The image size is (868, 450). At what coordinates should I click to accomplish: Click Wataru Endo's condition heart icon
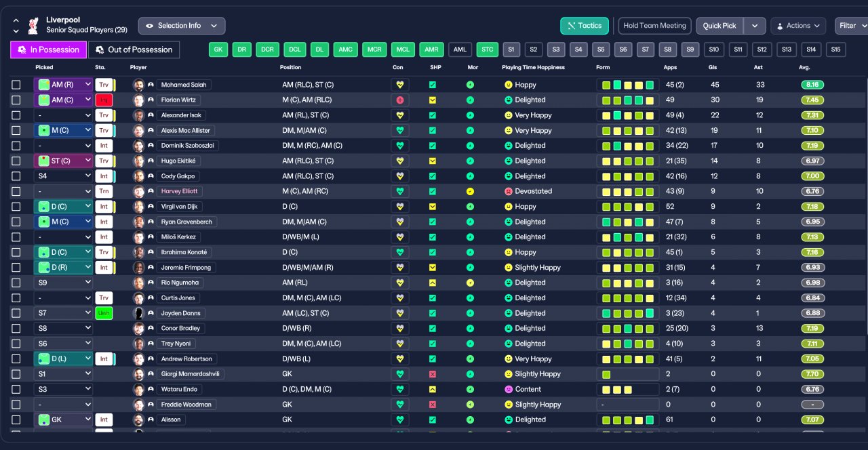[x=400, y=389]
